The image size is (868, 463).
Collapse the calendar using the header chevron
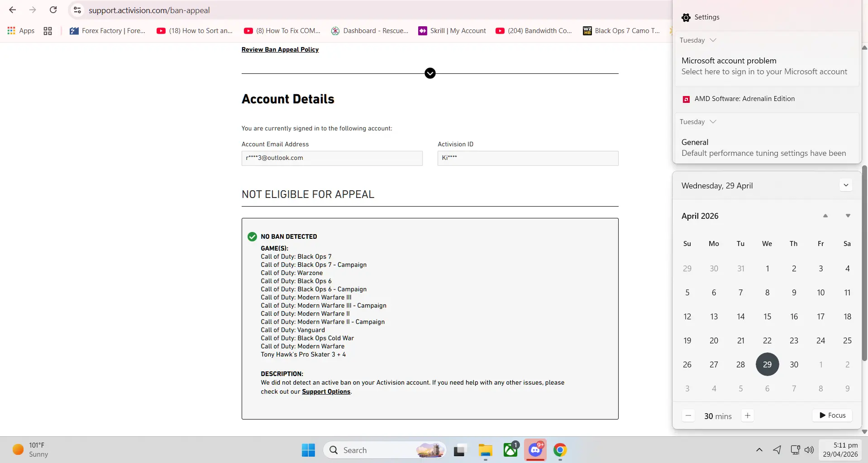point(846,185)
